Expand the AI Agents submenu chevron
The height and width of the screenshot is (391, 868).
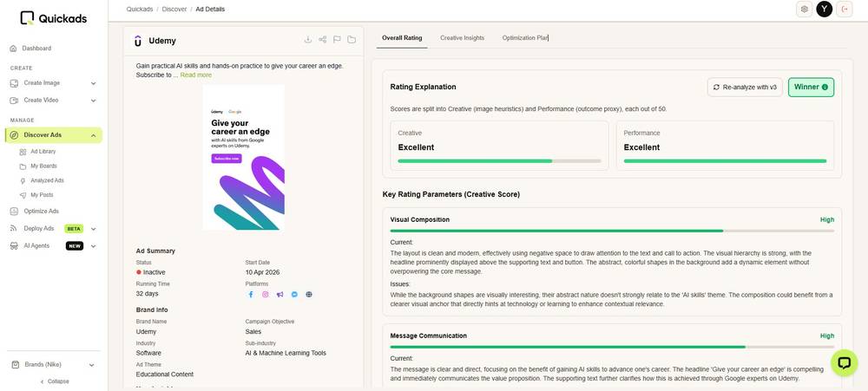pyautogui.click(x=93, y=247)
